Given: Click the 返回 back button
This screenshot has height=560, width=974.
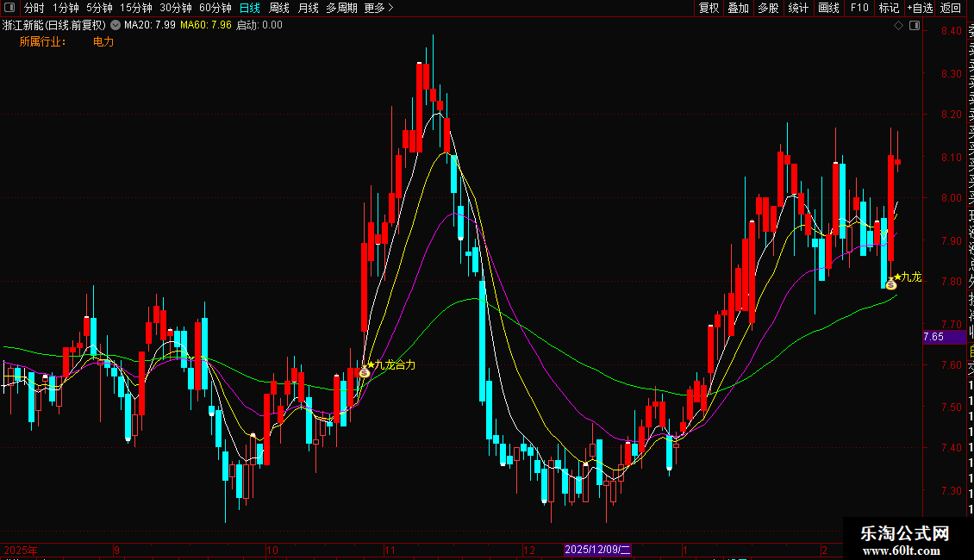Looking at the screenshot, I should coord(951,8).
